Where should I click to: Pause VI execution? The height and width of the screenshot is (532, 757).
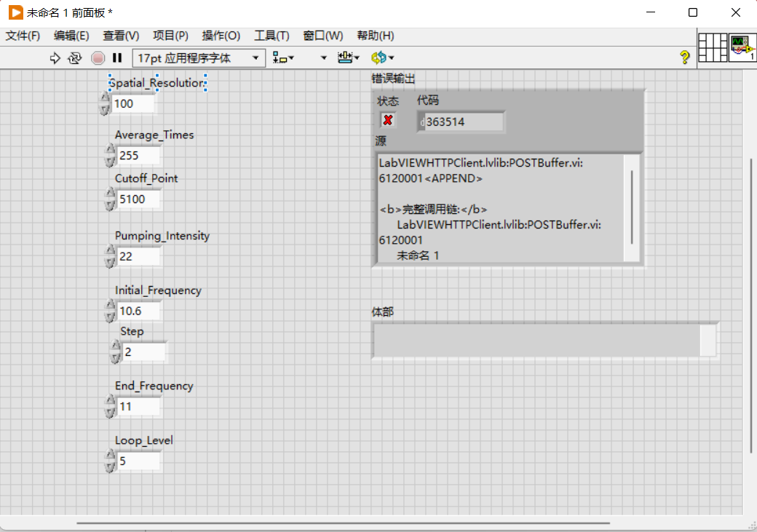point(117,58)
